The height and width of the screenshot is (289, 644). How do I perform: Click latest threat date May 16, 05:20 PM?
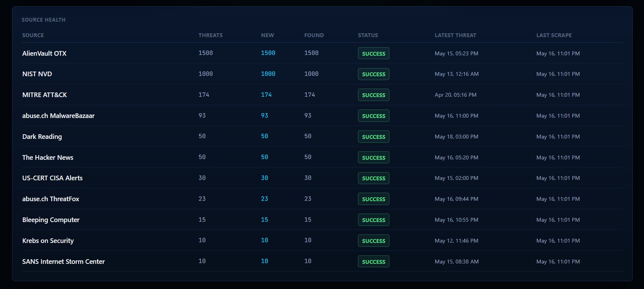(456, 157)
